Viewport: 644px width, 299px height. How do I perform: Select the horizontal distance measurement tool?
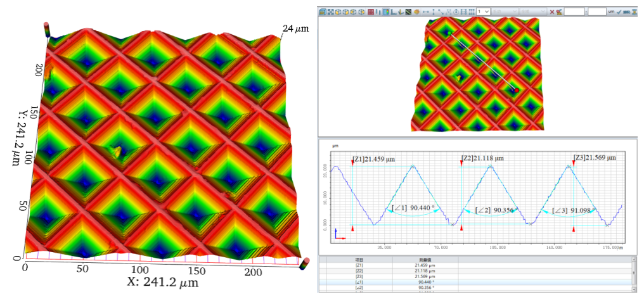[x=426, y=11]
